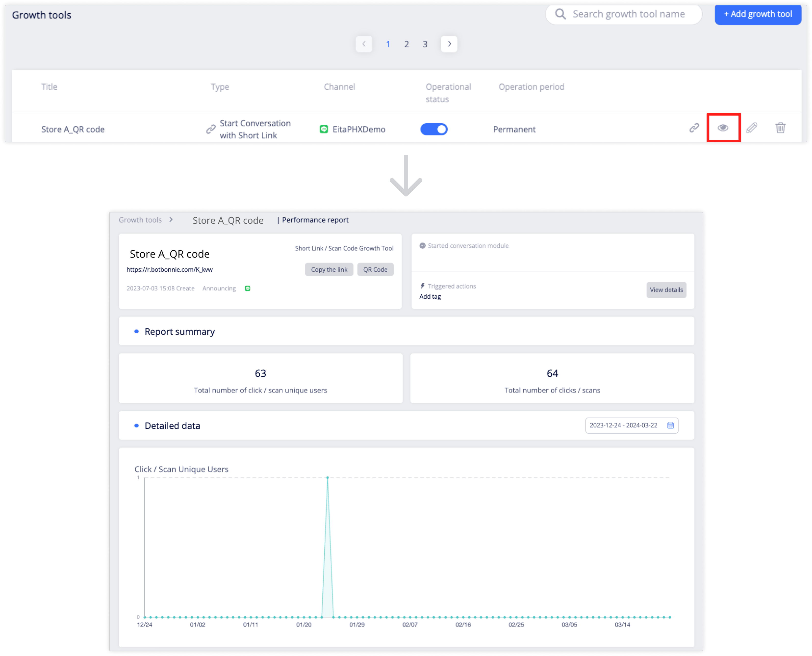Go to page 3
The width and height of the screenshot is (812, 656).
[x=425, y=44]
